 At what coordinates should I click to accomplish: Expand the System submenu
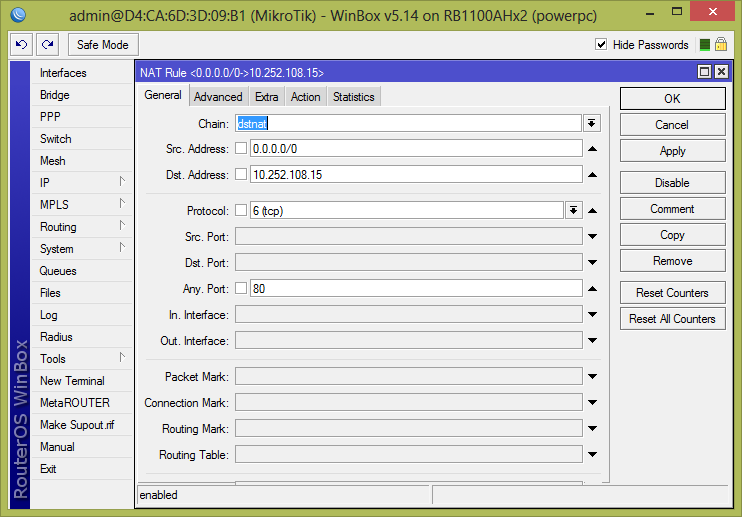82,249
